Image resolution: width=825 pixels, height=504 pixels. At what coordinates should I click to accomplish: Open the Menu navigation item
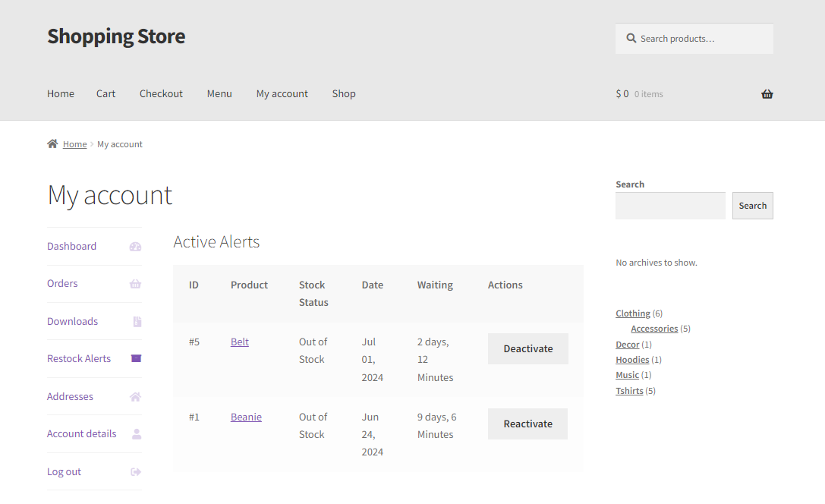219,93
